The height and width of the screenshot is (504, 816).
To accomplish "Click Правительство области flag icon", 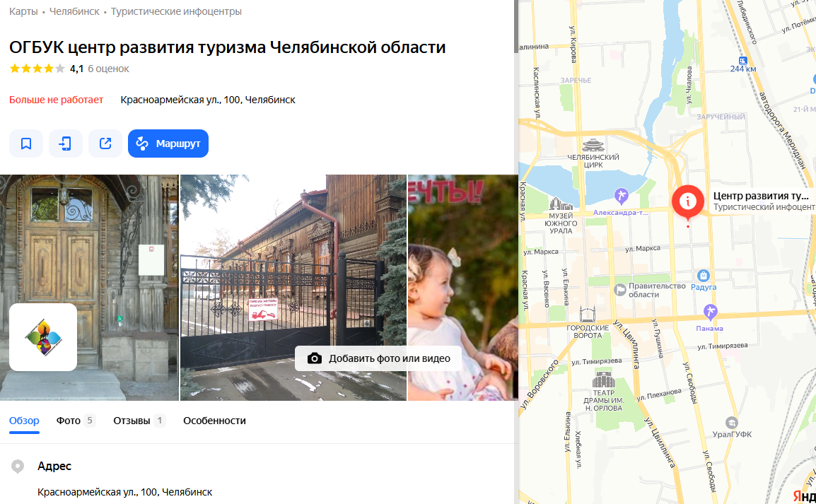I will point(620,290).
